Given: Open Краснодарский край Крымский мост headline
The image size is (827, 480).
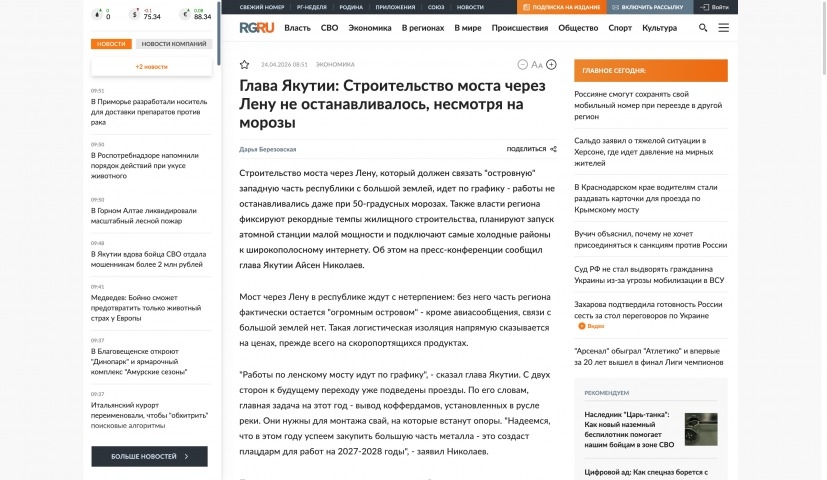Looking at the screenshot, I should click(x=646, y=198).
